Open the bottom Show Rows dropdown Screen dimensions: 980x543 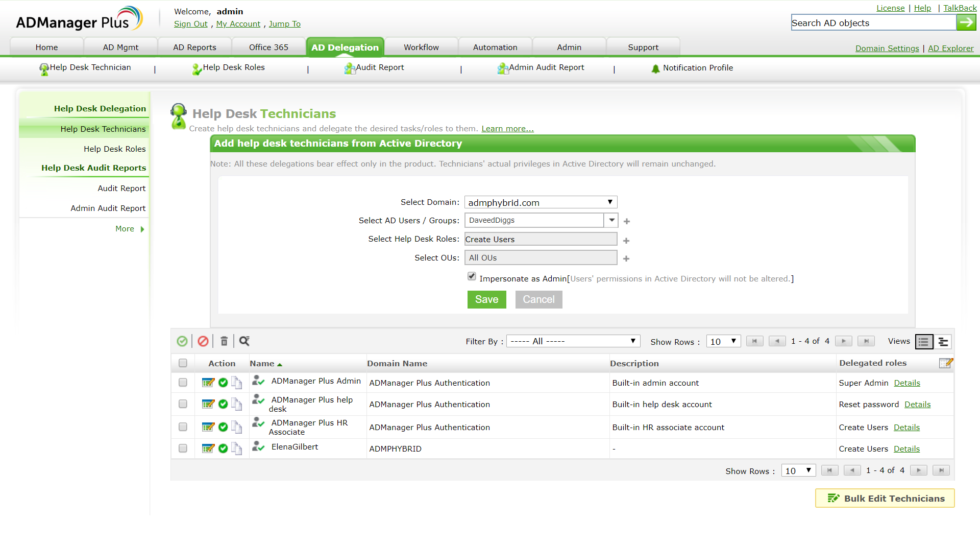[x=799, y=470]
